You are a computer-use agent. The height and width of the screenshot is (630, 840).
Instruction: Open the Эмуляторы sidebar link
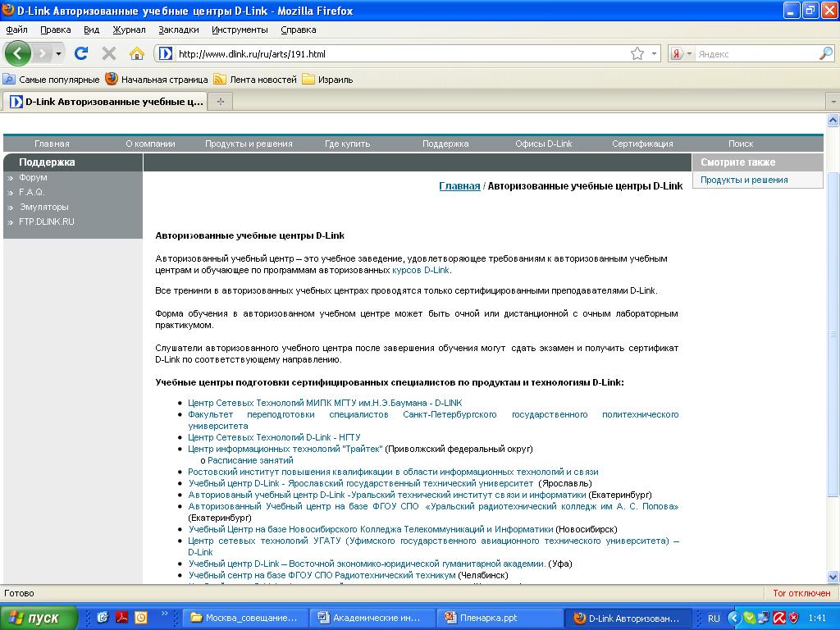pyautogui.click(x=44, y=207)
